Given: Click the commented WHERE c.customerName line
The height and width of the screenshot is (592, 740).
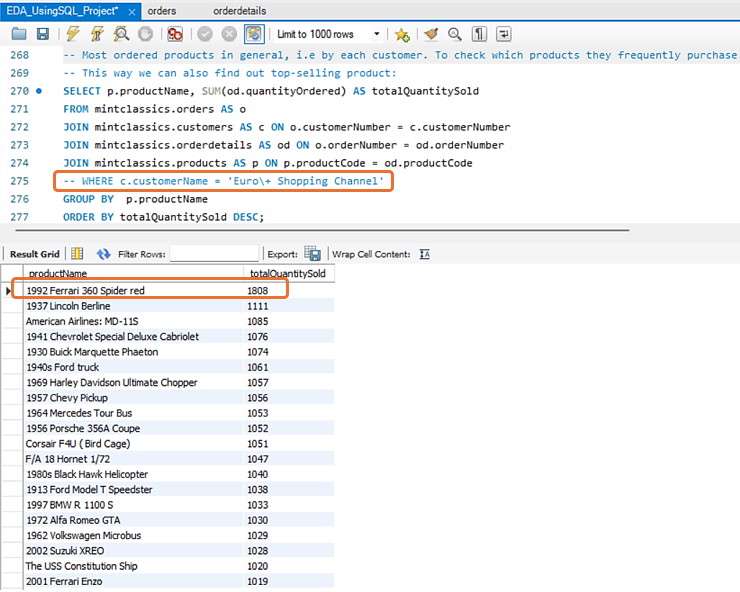Looking at the screenshot, I should click(224, 181).
